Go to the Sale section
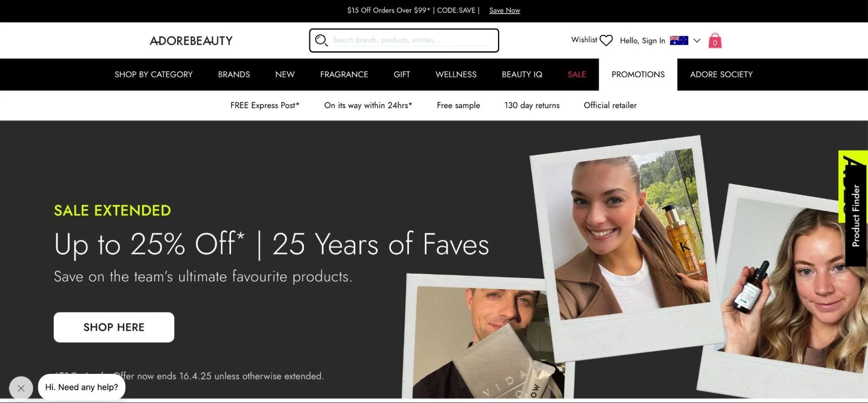868x403 pixels. click(x=577, y=74)
